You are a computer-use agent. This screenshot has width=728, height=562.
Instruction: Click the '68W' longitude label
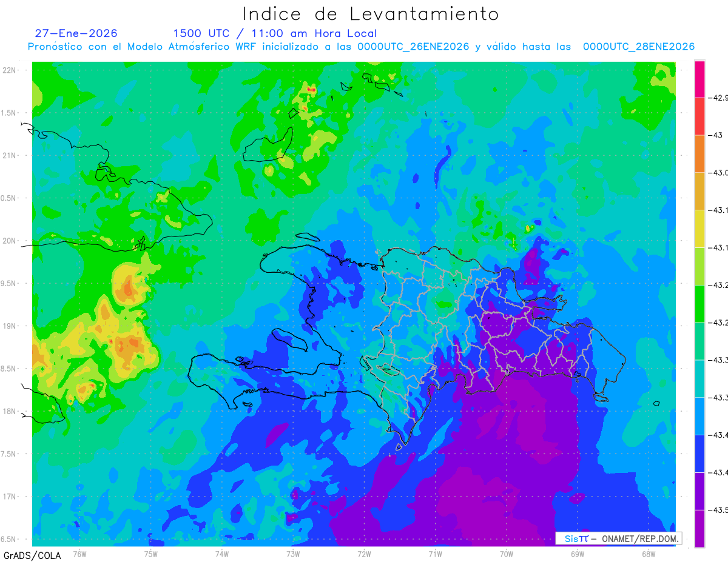pyautogui.click(x=649, y=554)
